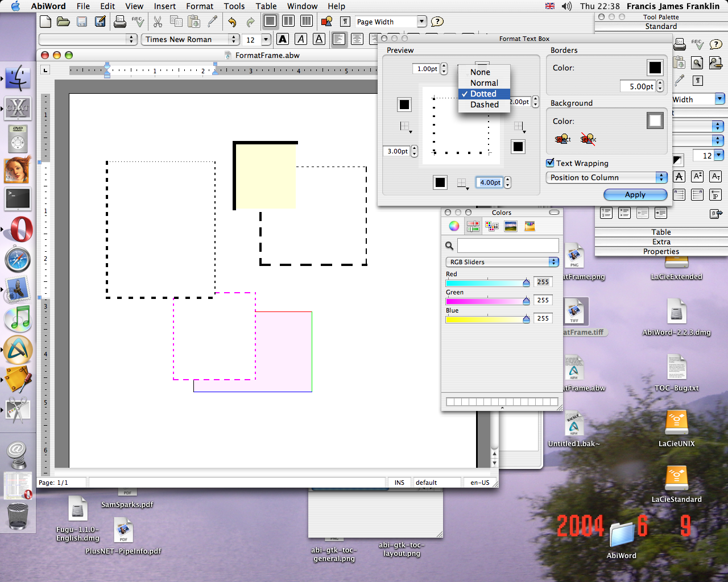This screenshot has width=728, height=582.
Task: Open Trash in the dock
Action: point(18,516)
